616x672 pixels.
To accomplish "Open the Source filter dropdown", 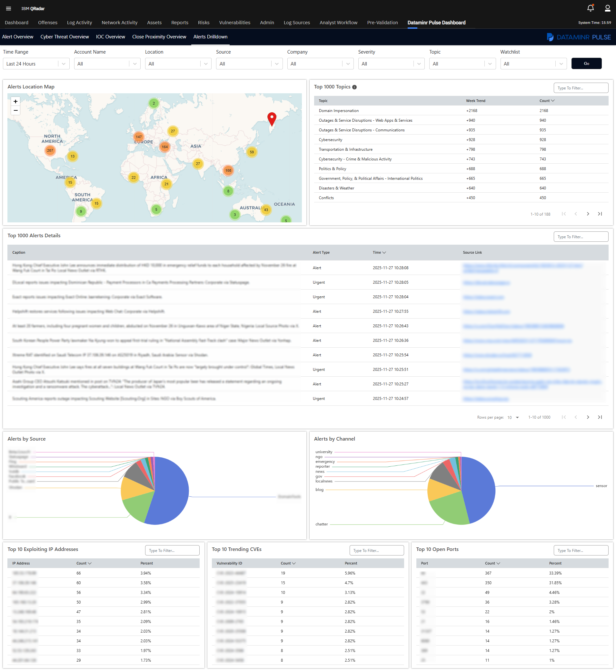I will (249, 64).
